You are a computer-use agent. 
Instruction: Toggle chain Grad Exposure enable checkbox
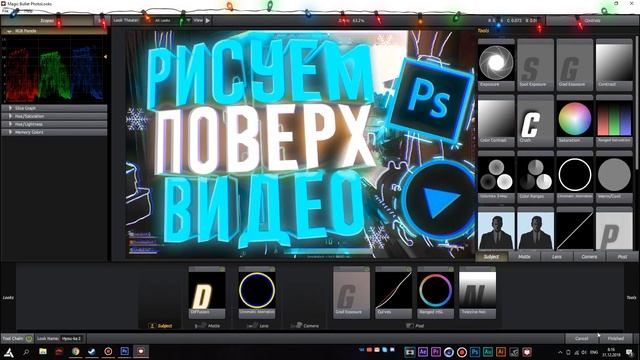pos(366,269)
